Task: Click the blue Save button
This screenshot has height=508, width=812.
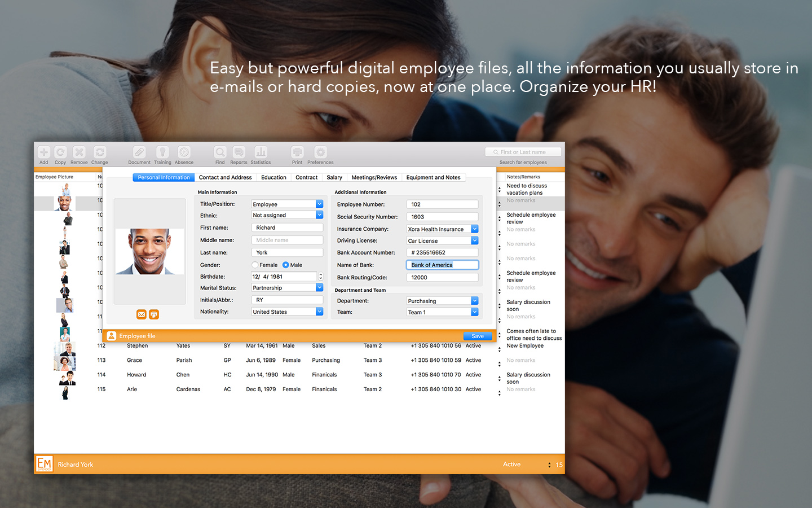Action: coord(478,336)
